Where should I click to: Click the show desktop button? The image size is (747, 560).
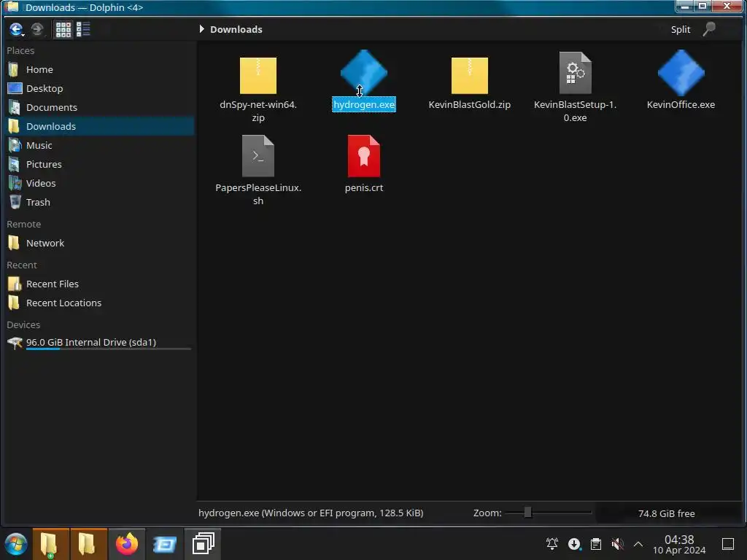pos(728,544)
